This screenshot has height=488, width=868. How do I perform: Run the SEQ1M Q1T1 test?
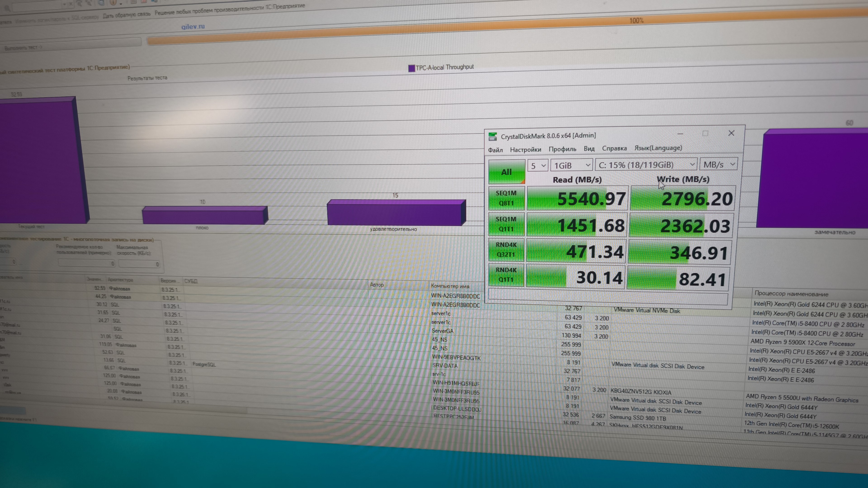pos(506,224)
